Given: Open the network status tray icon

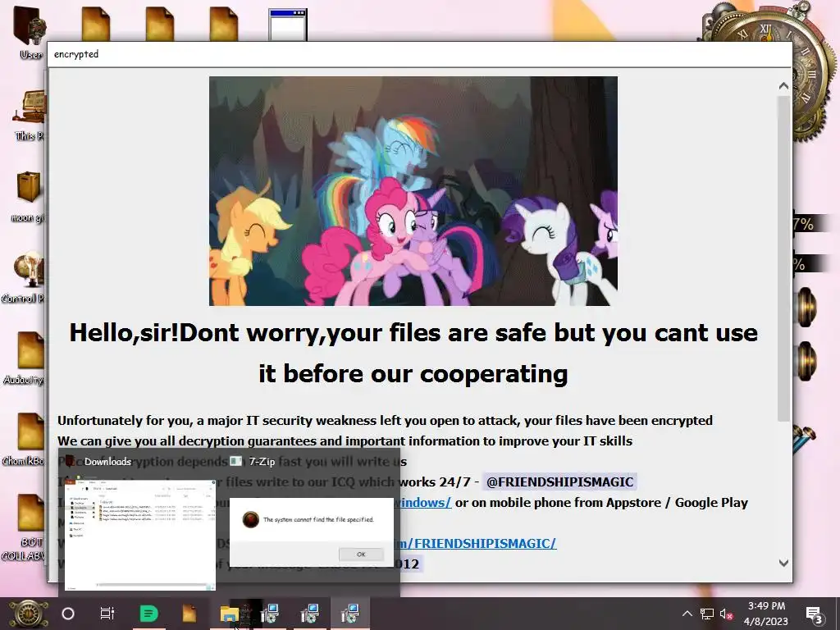Looking at the screenshot, I should coord(707,614).
